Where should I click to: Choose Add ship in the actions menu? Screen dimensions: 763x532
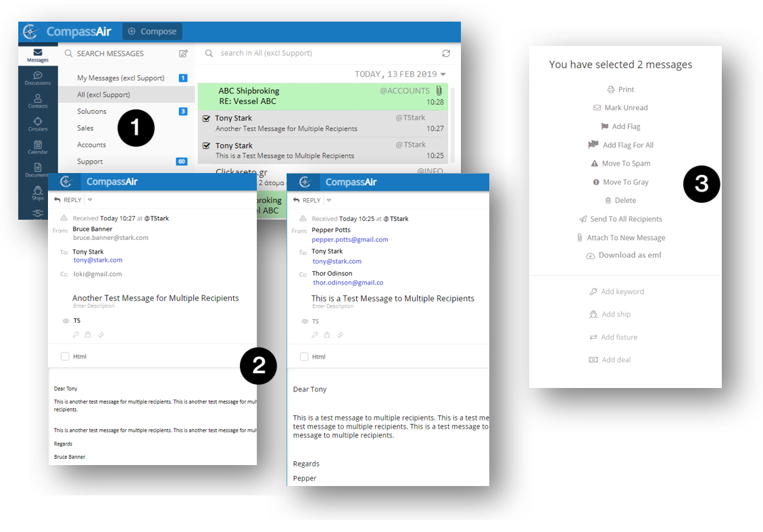click(610, 314)
